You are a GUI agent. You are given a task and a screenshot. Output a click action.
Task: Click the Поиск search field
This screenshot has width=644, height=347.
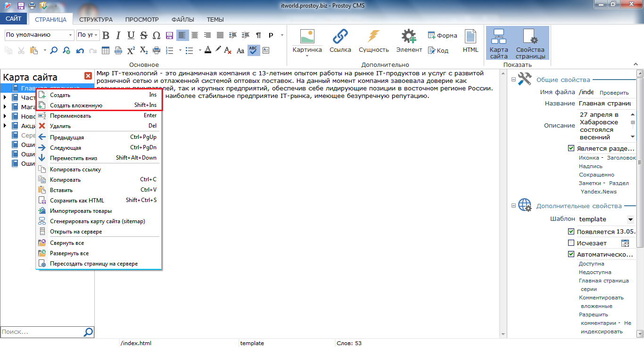[x=41, y=332]
